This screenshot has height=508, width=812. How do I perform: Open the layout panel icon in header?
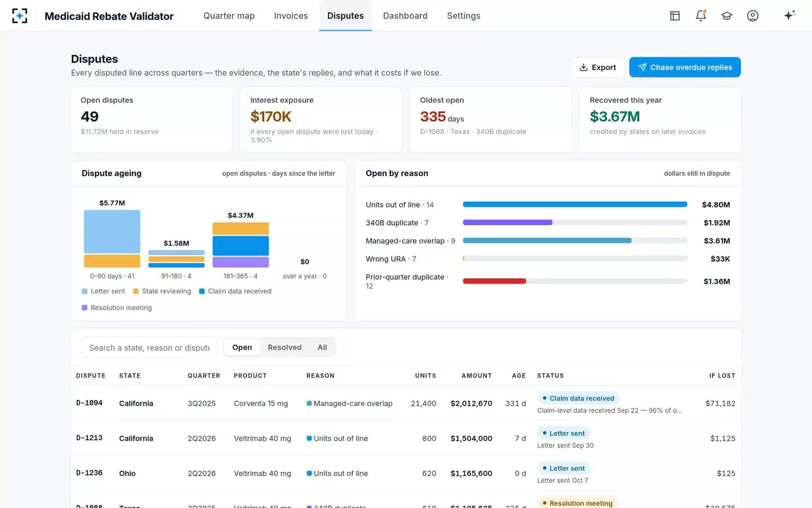(675, 16)
